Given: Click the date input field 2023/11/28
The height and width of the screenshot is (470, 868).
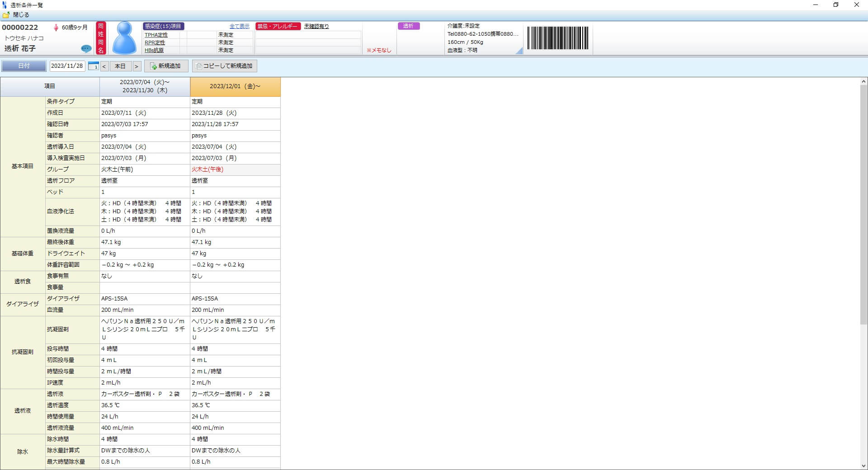Looking at the screenshot, I should pyautogui.click(x=67, y=66).
